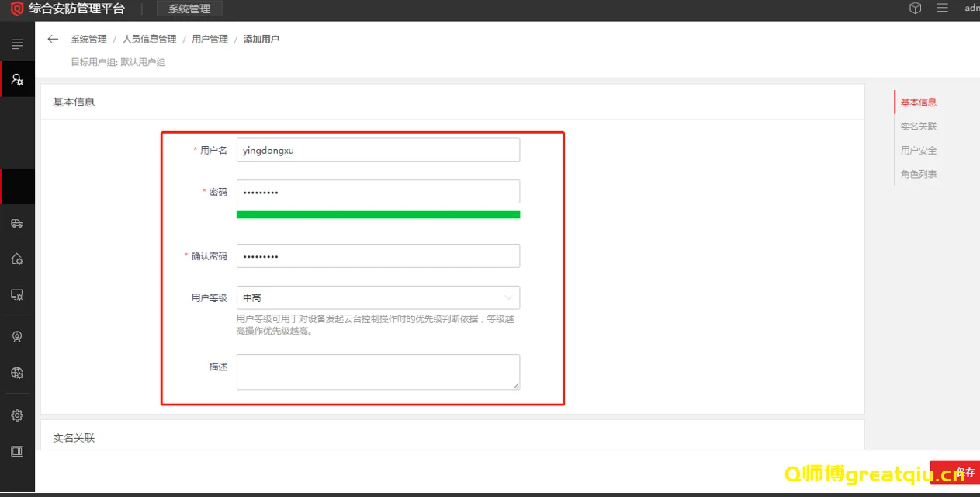Image resolution: width=980 pixels, height=497 pixels.
Task: Click inside the 描述 text area
Action: coord(378,372)
